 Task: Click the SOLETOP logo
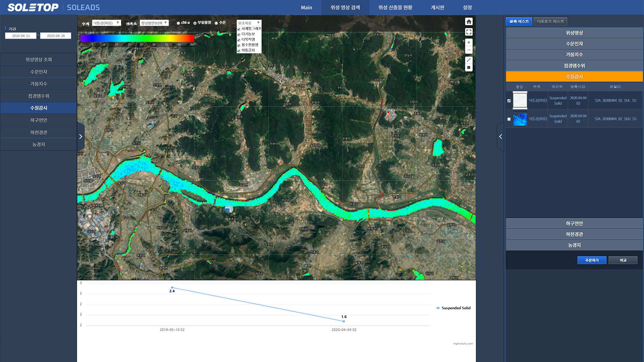33,7
